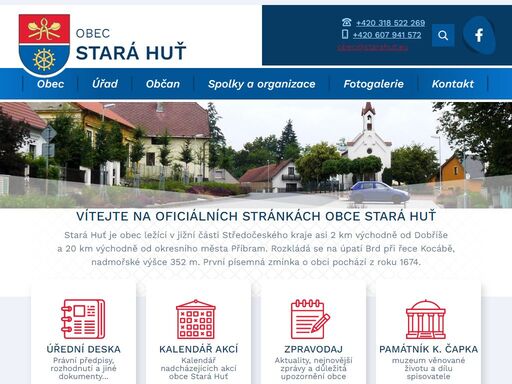Screen dimensions: 512x384
Task: Click the OBEC STARÁ HUŤ site title
Action: [131, 45]
